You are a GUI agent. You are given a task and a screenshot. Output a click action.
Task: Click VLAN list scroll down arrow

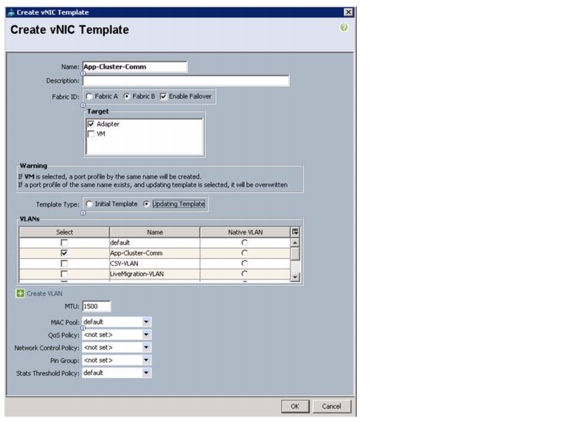pos(295,277)
